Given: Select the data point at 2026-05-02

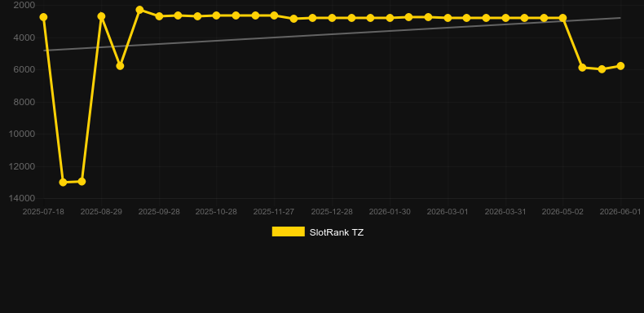Looking at the screenshot, I should point(563,18).
